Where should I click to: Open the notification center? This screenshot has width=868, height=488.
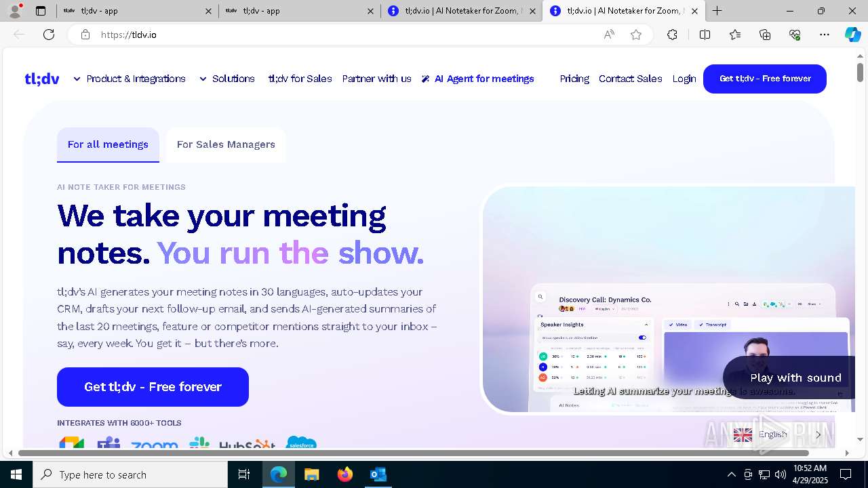pyautogui.click(x=846, y=474)
